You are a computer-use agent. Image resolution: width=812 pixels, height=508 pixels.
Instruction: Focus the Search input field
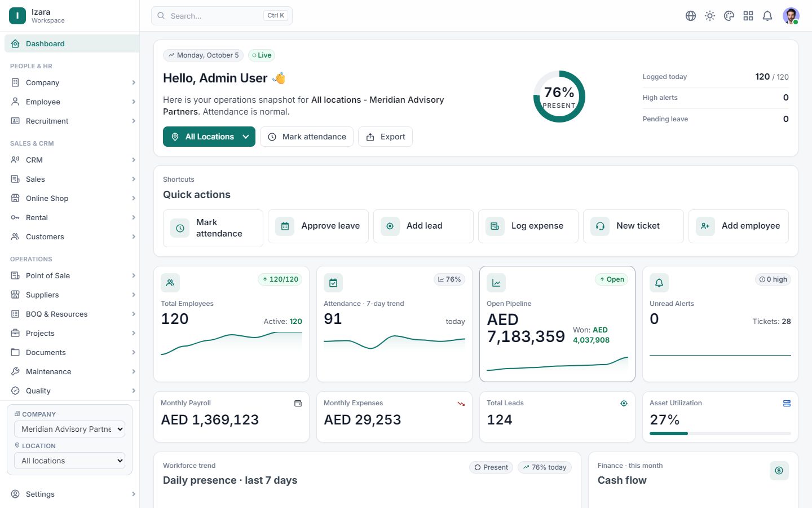pos(222,16)
